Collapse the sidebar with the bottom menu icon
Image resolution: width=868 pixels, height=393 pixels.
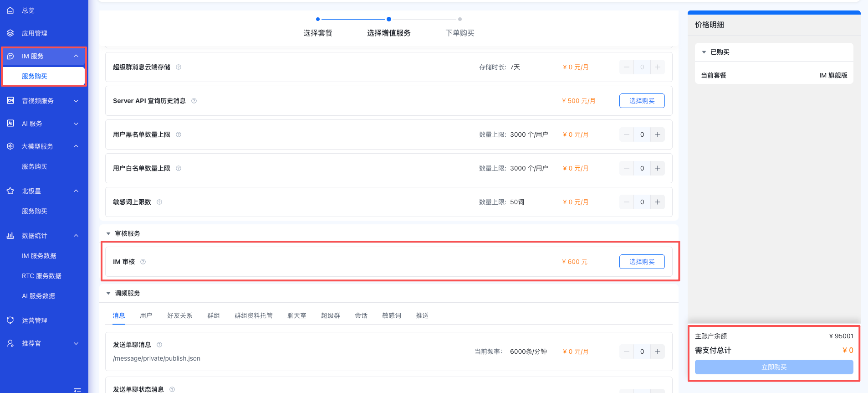click(77, 390)
